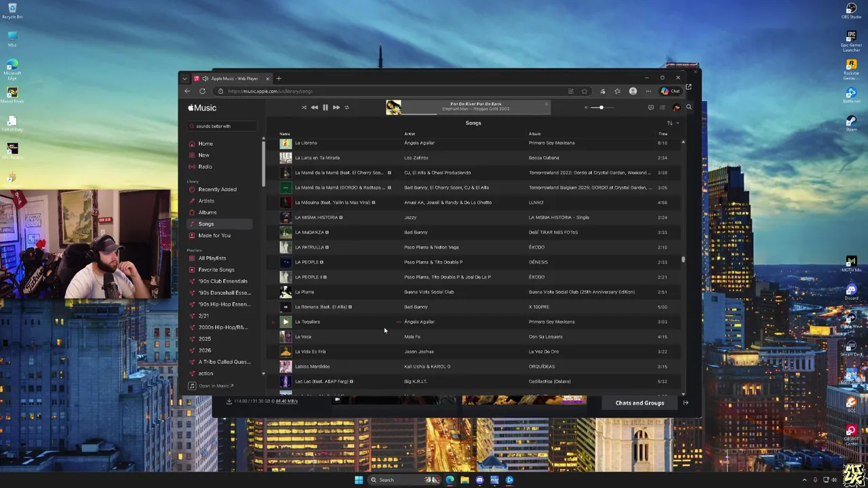The width and height of the screenshot is (868, 488).
Task: Select the song LA PATRULLA
Action: (x=309, y=247)
